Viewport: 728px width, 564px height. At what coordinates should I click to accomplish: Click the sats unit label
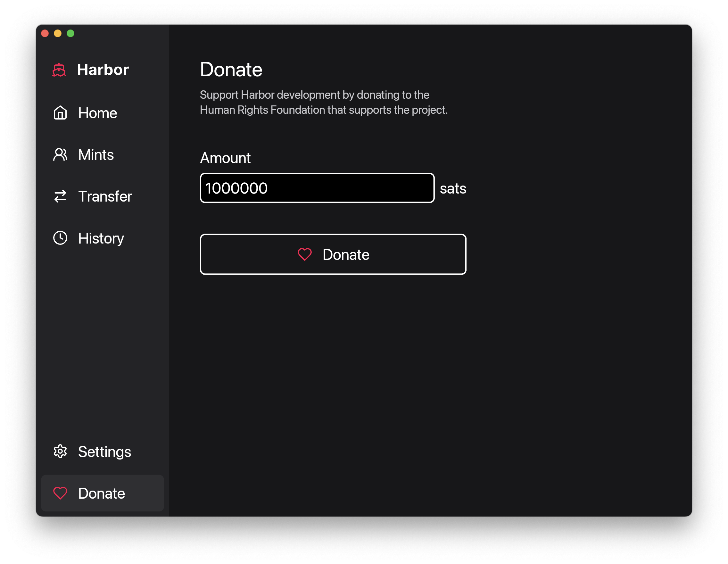click(x=453, y=189)
